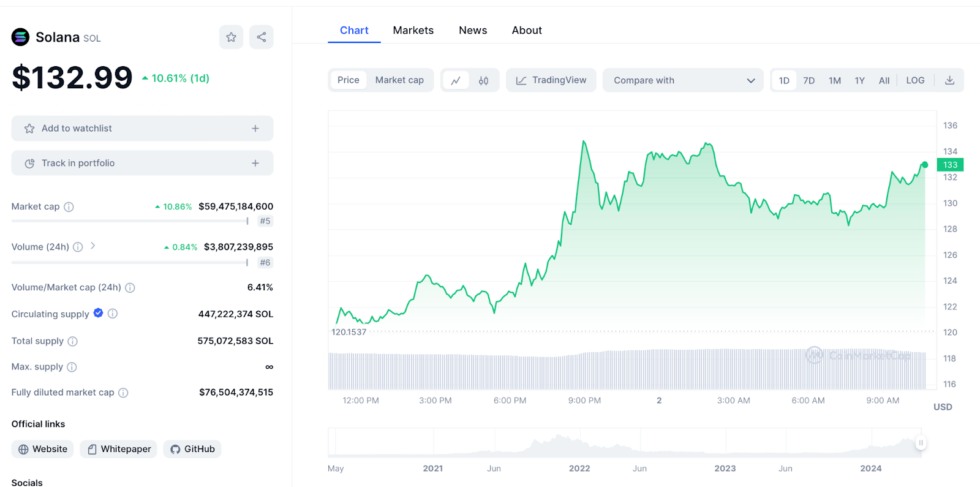Open the official Website link

pos(43,449)
